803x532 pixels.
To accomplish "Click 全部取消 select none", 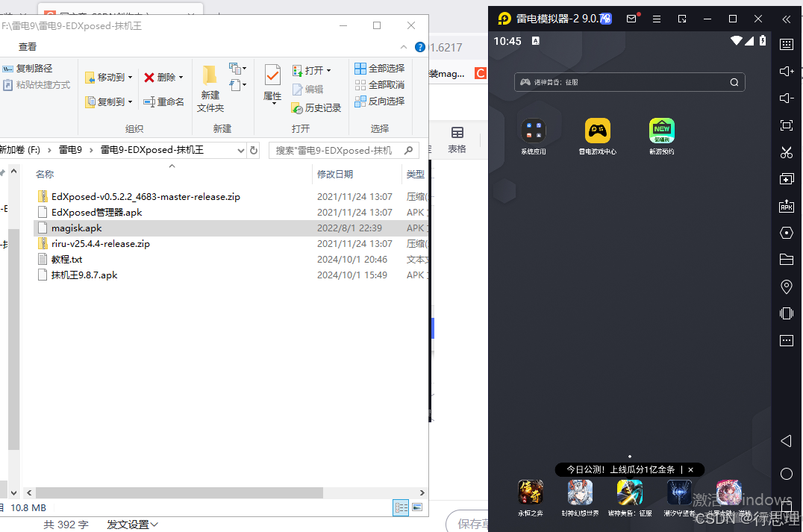I will point(379,84).
